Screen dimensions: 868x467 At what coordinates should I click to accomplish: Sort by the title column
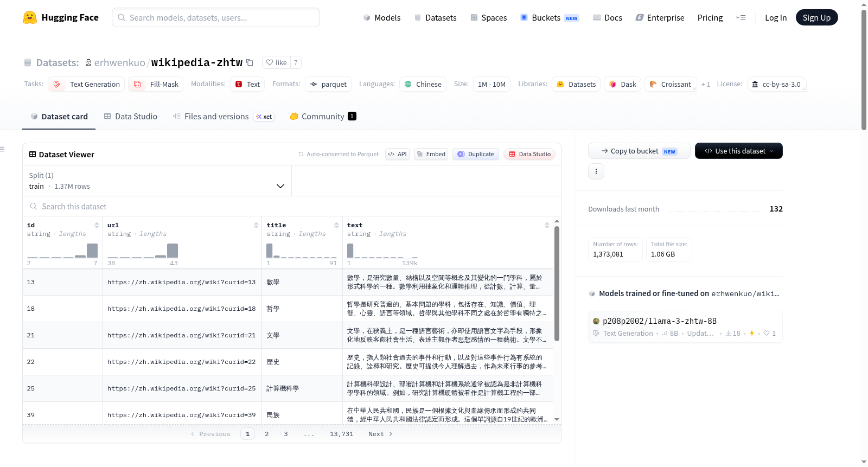pyautogui.click(x=336, y=225)
